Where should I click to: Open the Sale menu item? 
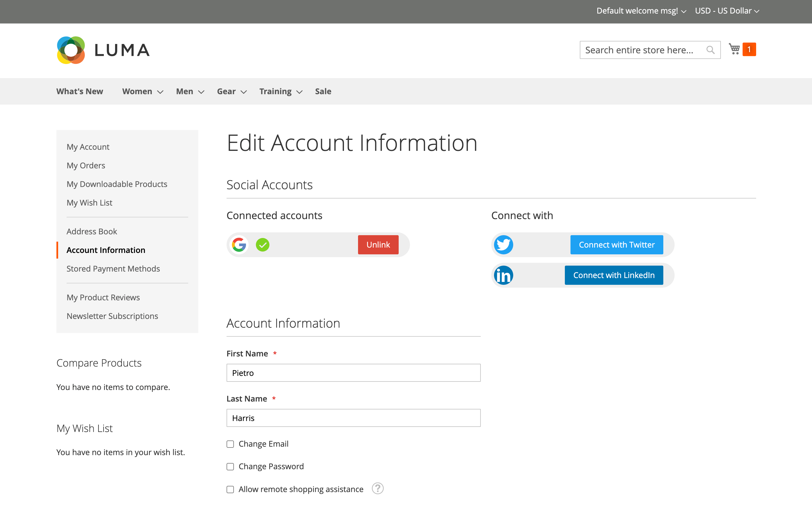[323, 91]
